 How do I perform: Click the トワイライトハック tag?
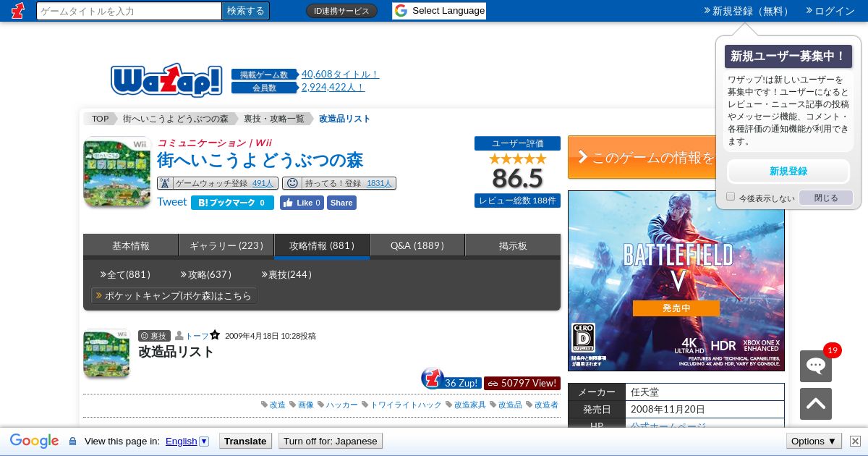[x=406, y=405]
